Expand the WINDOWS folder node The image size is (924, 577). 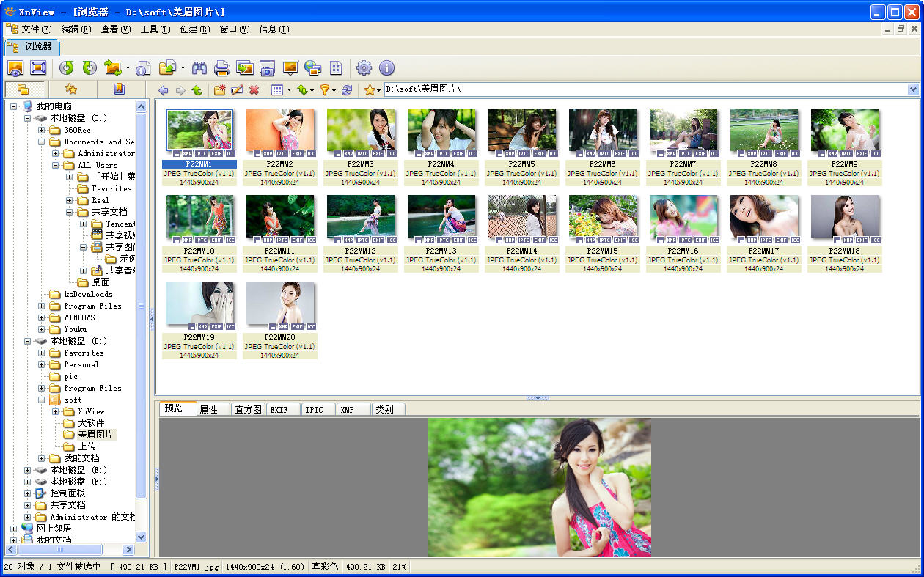[x=42, y=317]
